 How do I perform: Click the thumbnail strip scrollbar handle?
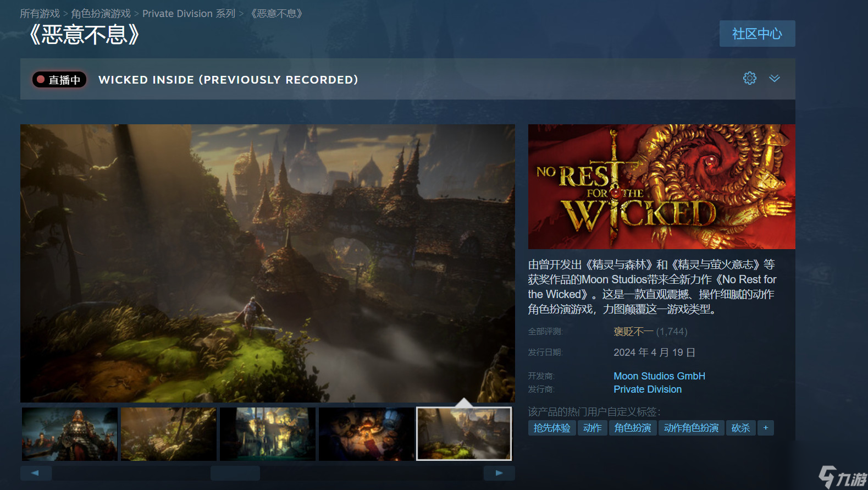pos(235,473)
